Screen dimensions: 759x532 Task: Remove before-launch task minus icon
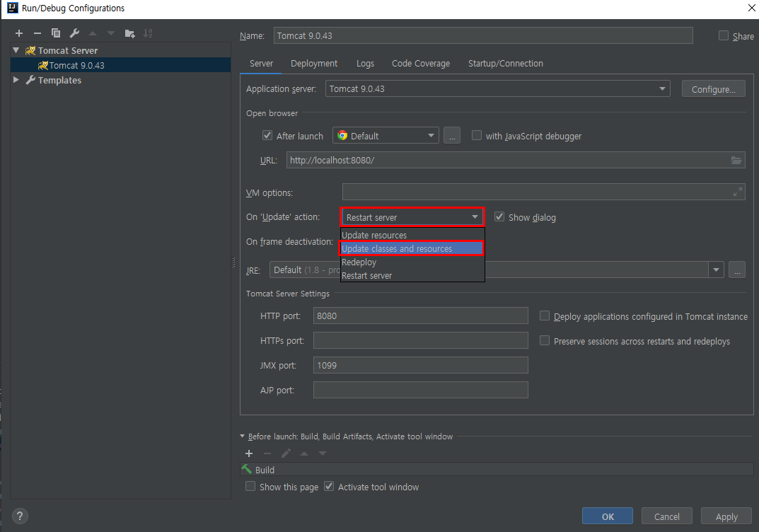(267, 453)
